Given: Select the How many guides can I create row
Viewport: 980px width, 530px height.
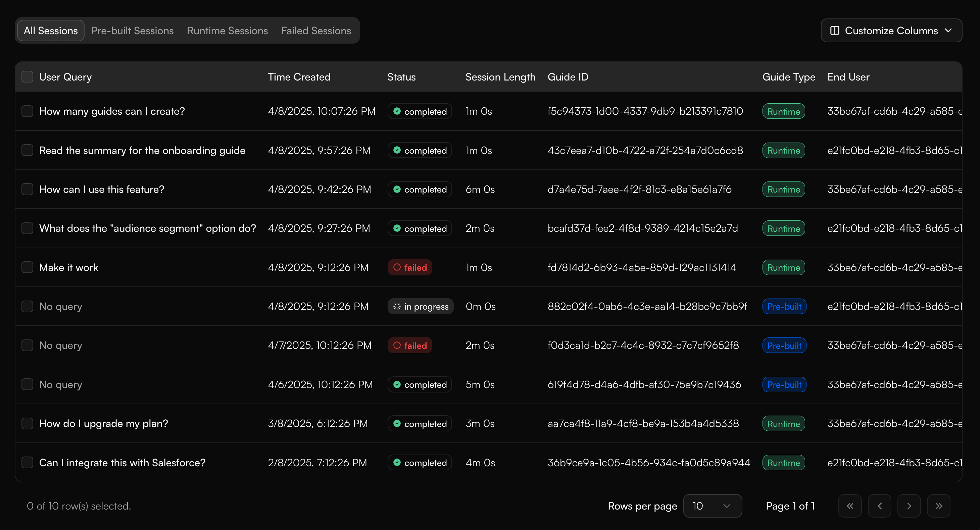Looking at the screenshot, I should 28,111.
